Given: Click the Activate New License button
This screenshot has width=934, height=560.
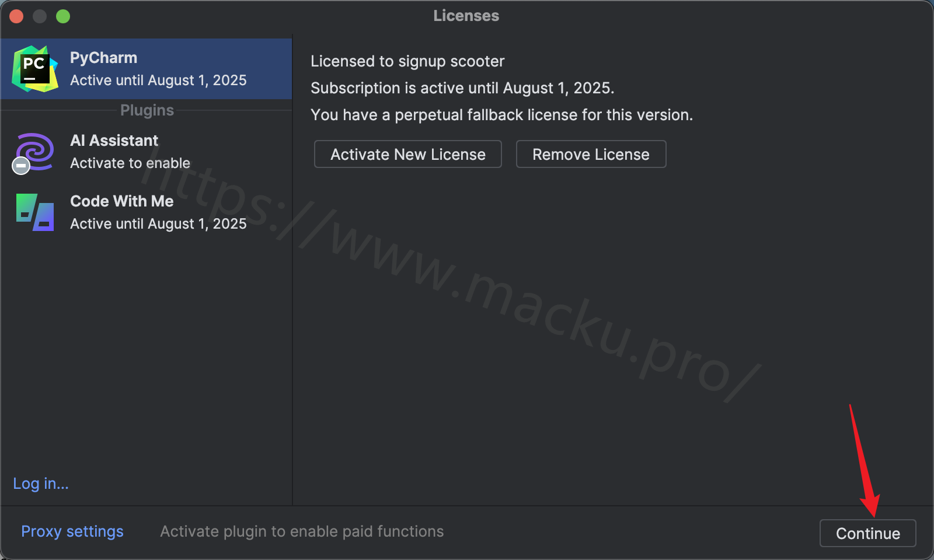Looking at the screenshot, I should (408, 154).
